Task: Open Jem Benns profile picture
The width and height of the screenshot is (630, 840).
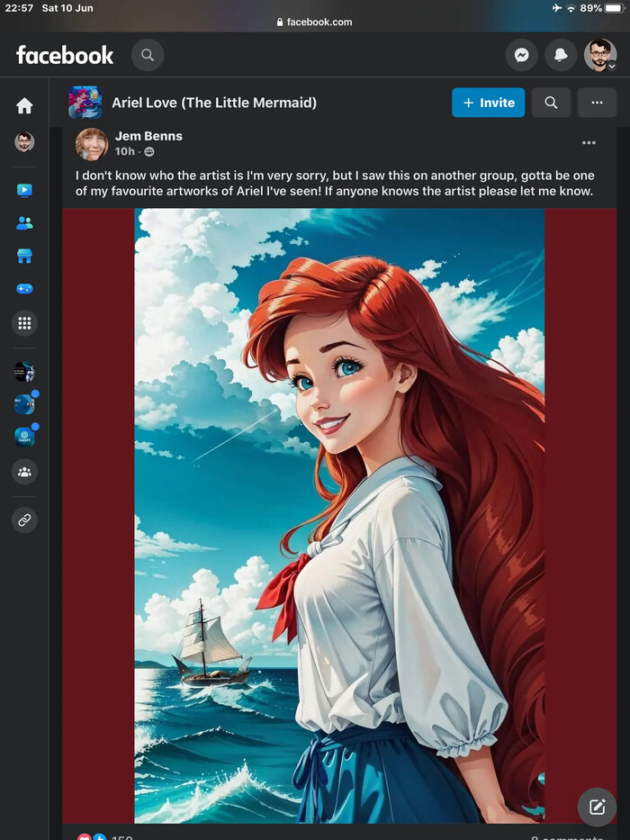Action: pos(92,144)
